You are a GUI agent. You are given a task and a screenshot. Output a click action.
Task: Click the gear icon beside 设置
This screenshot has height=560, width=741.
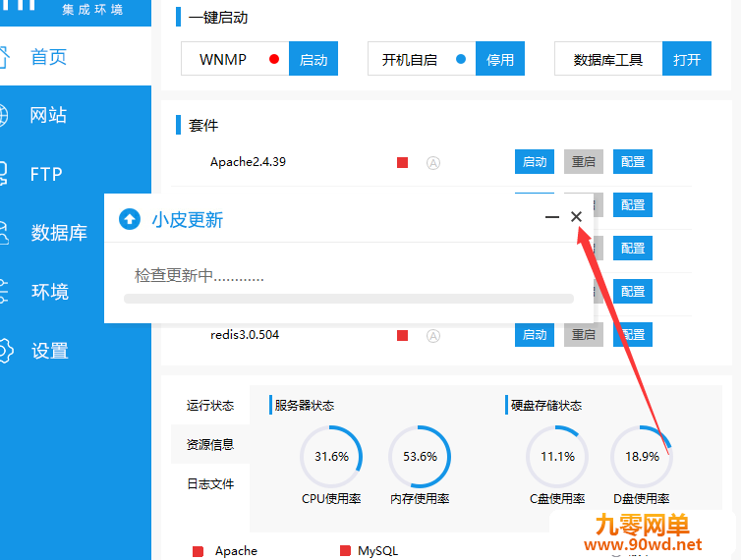[x=5, y=351]
